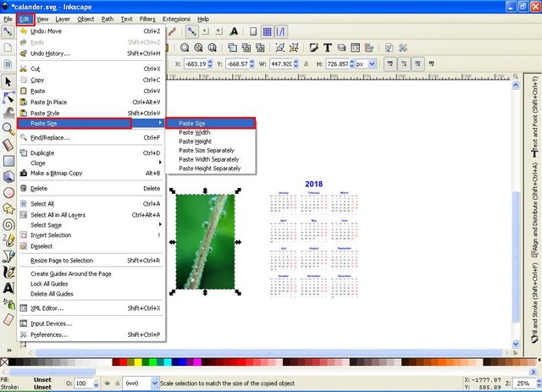This screenshot has height=392, width=542.
Task: Choose Make a Bitmap Copy
Action: point(91,174)
